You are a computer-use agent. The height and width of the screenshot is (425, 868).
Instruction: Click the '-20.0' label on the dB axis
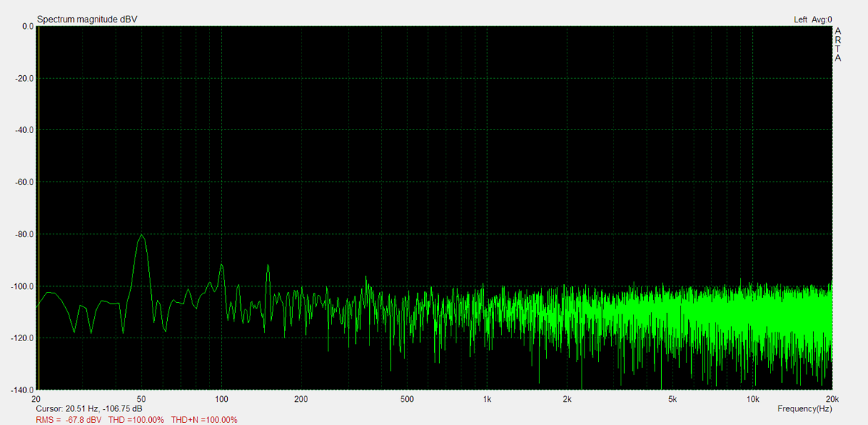tap(24, 78)
